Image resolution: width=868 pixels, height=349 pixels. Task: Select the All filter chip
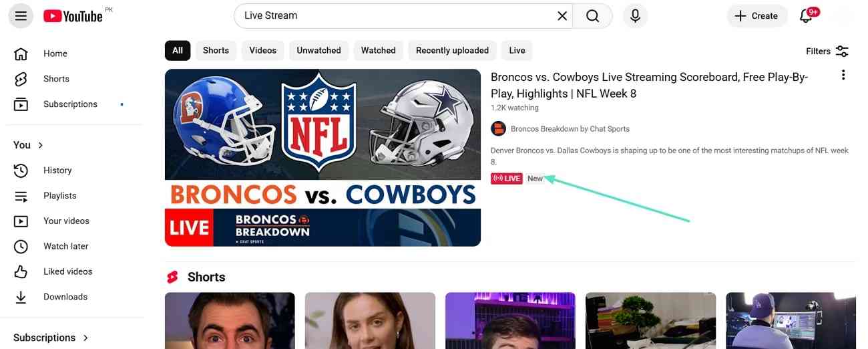[178, 50]
